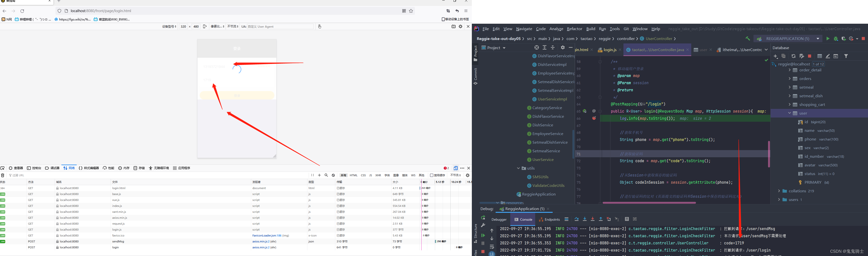Click the Step Over icon in debugger
The image size is (868, 256).
(576, 219)
